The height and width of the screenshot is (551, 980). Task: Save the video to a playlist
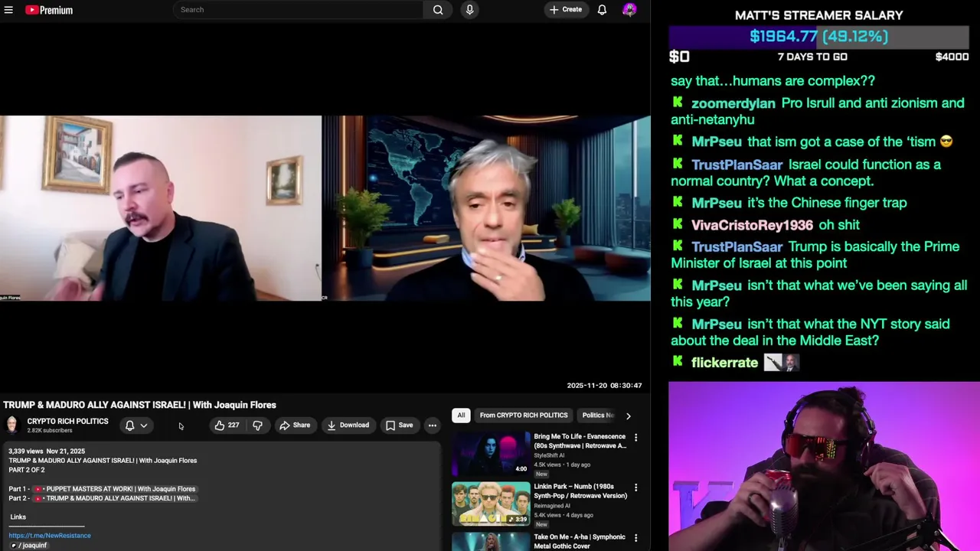[x=399, y=425]
